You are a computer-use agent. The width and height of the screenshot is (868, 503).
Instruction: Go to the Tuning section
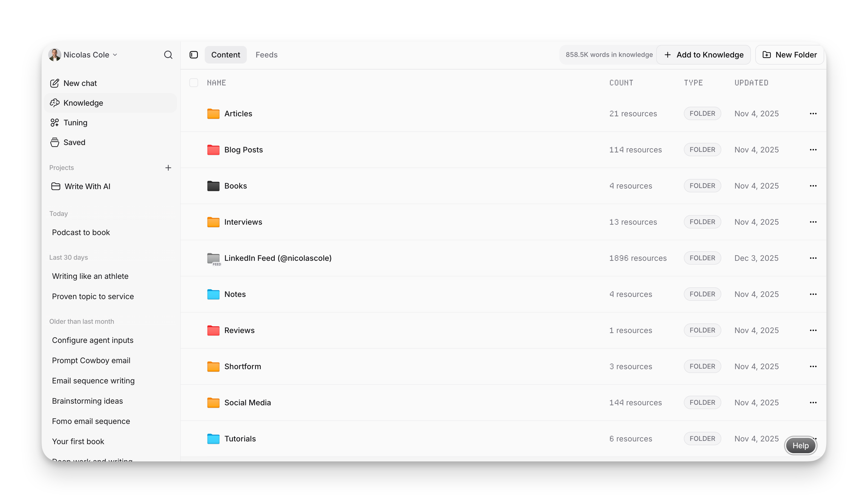click(x=110, y=123)
